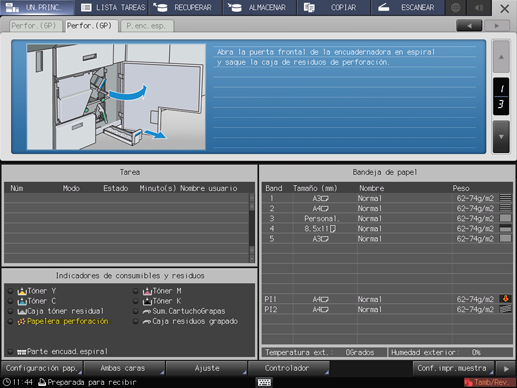Expand more bottom options with right arrow
Screen dimensions: 517x388
(x=506, y=369)
